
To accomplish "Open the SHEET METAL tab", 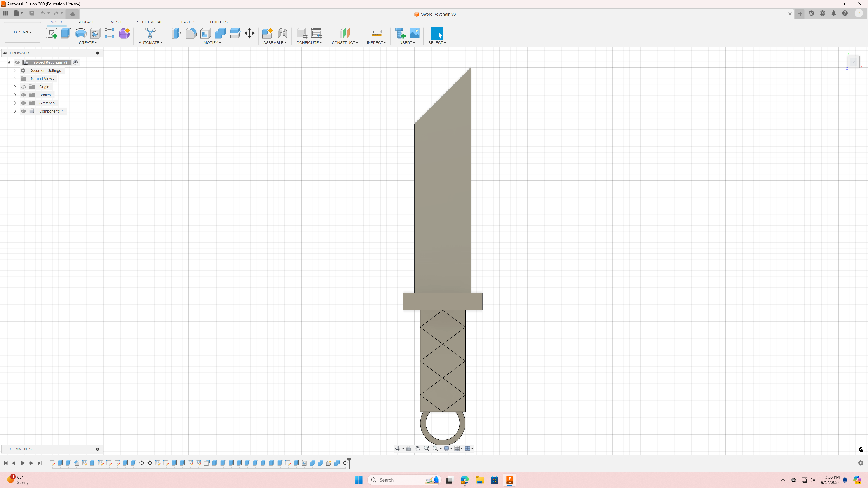I will tap(149, 22).
